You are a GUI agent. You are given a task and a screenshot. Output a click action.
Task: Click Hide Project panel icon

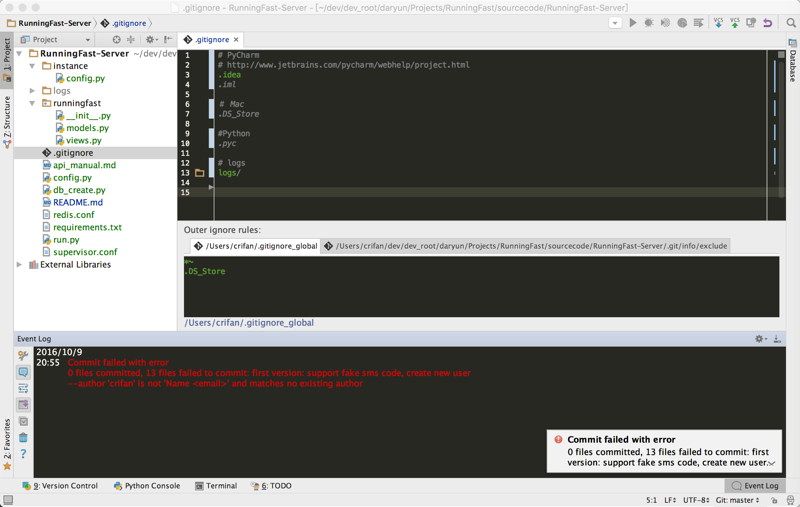point(168,39)
